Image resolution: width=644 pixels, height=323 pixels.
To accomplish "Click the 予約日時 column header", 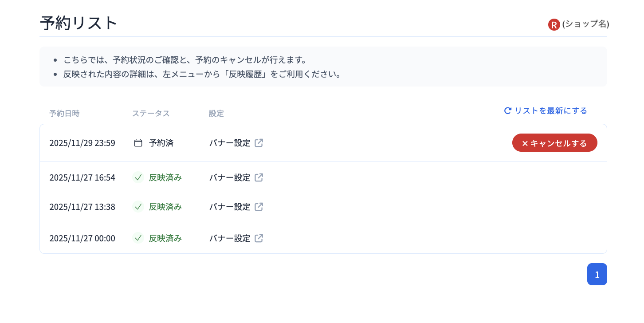I will pyautogui.click(x=64, y=113).
